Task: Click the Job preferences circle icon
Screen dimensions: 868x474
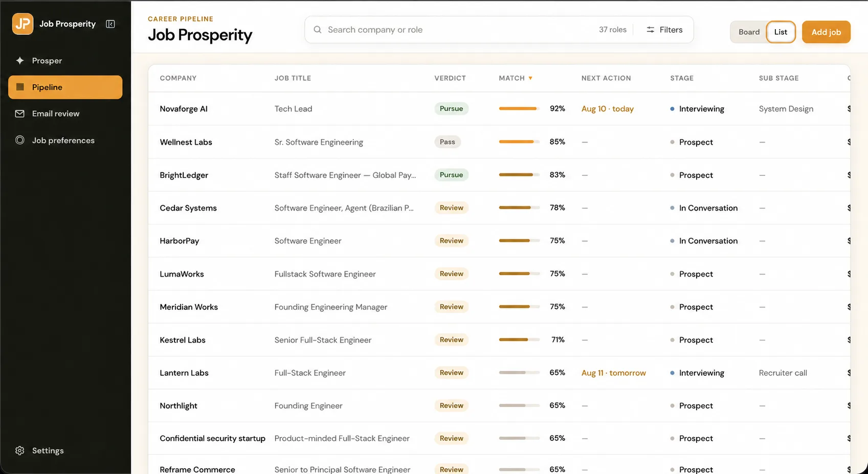Action: pyautogui.click(x=20, y=140)
